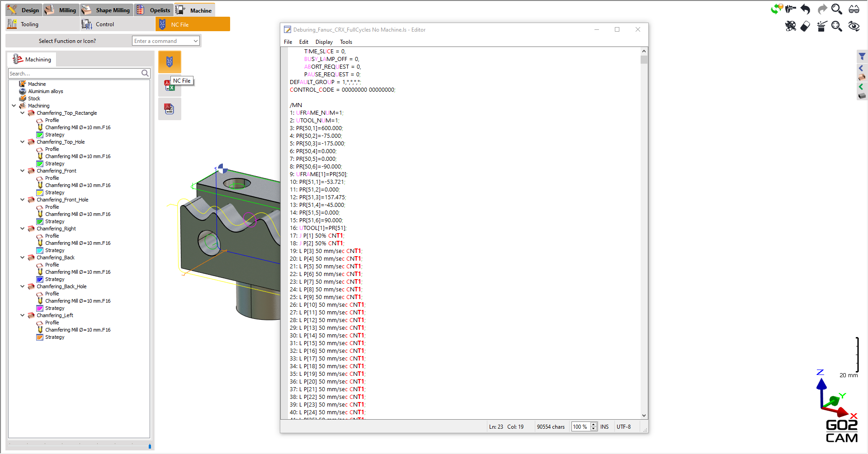
Task: Toggle the glasses display mode icon
Action: coord(854,9)
